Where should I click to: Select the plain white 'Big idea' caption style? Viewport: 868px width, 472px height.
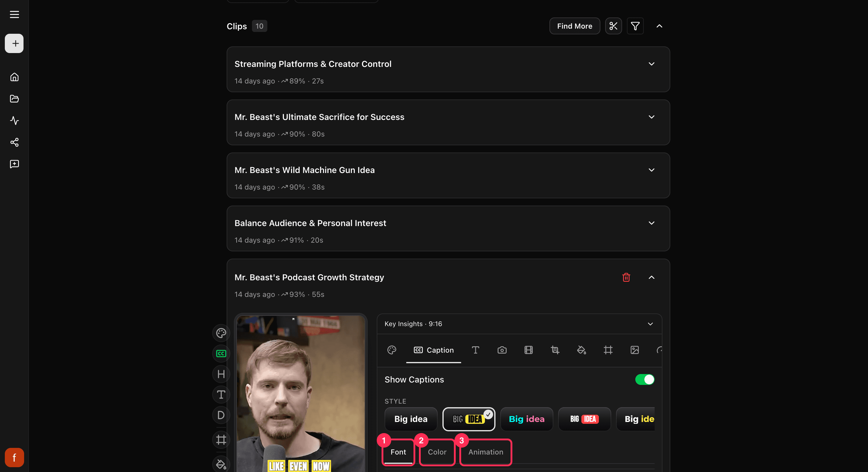pos(411,419)
